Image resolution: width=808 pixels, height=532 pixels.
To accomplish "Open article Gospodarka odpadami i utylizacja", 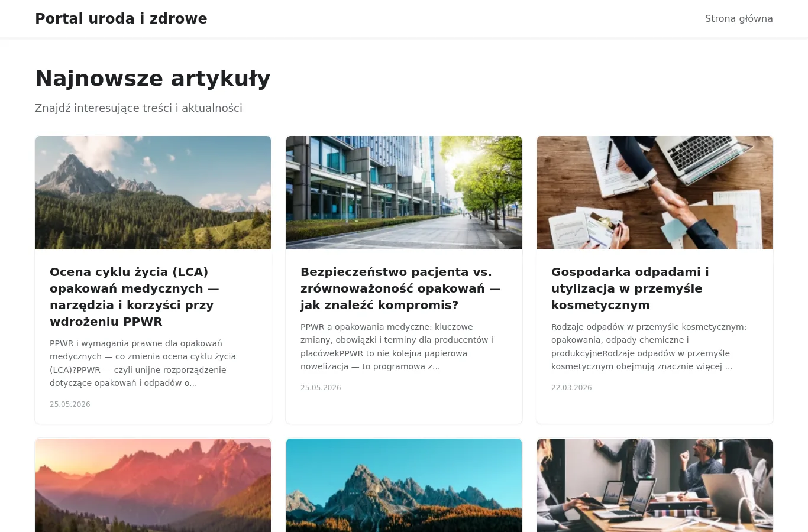I will (630, 288).
